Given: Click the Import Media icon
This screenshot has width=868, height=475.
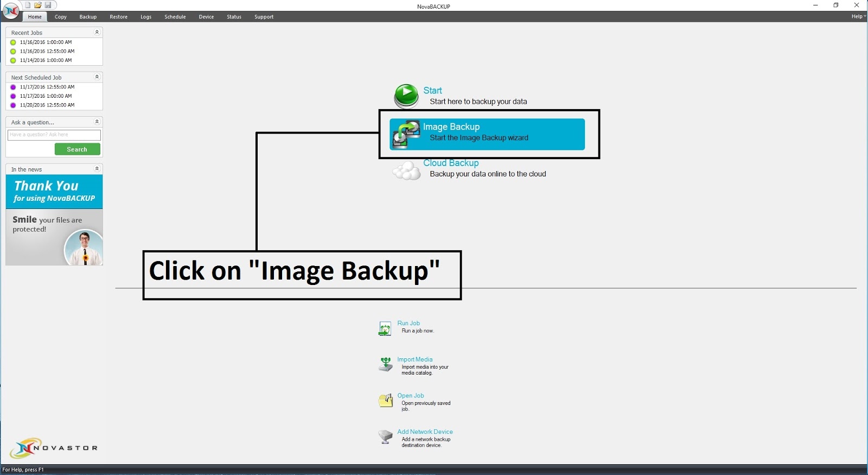Looking at the screenshot, I should pyautogui.click(x=385, y=364).
